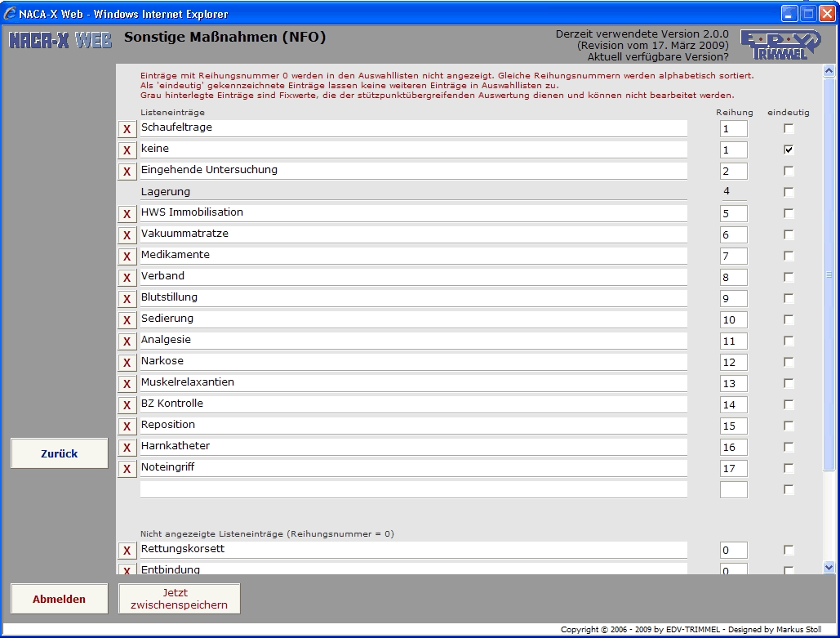Minimize the Internet Explorer window

(x=789, y=13)
